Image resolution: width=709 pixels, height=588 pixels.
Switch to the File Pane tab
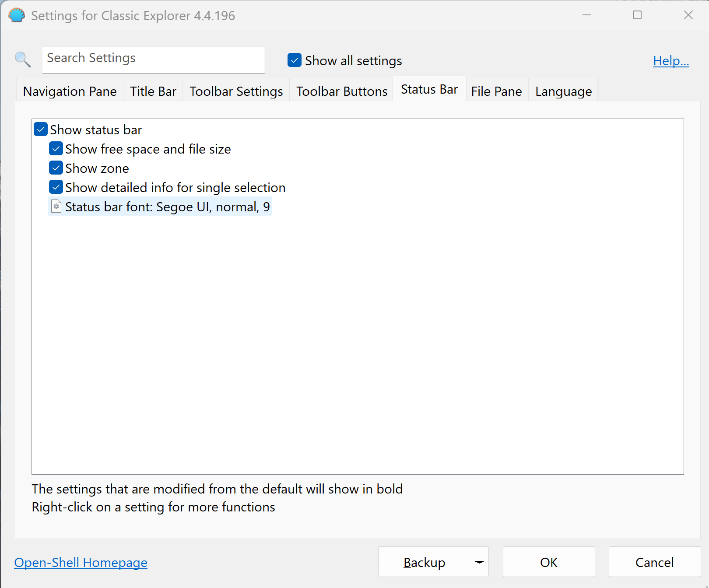(497, 91)
